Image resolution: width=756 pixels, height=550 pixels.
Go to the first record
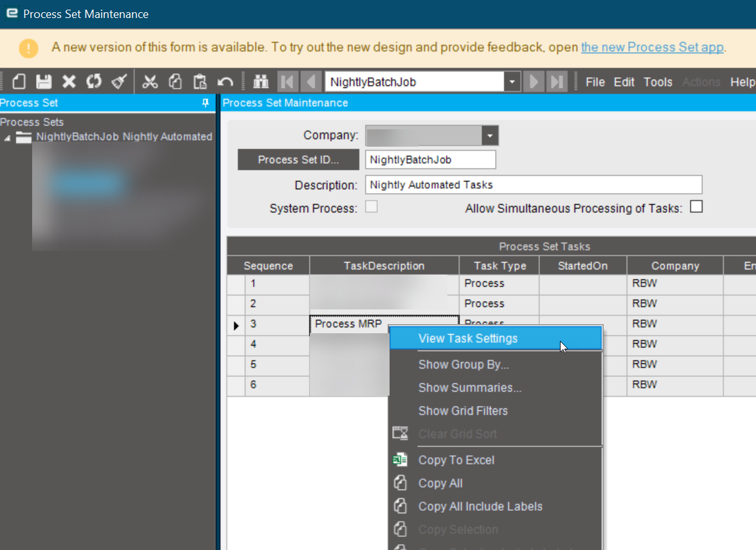[288, 82]
